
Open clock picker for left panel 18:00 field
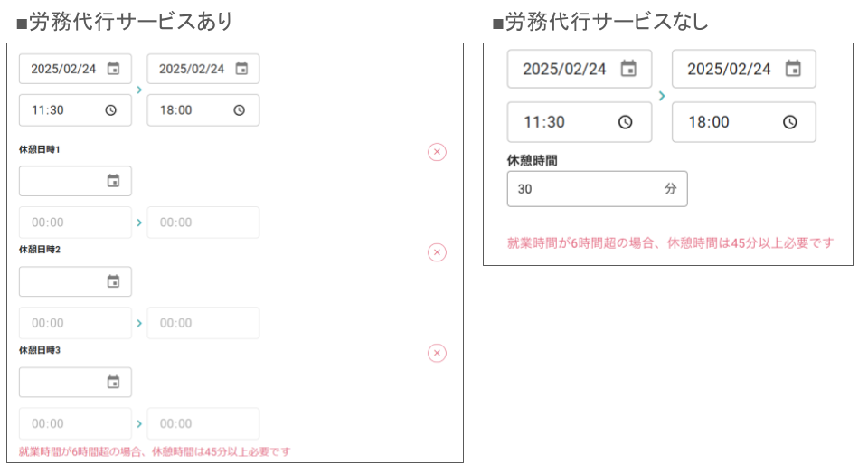(240, 110)
